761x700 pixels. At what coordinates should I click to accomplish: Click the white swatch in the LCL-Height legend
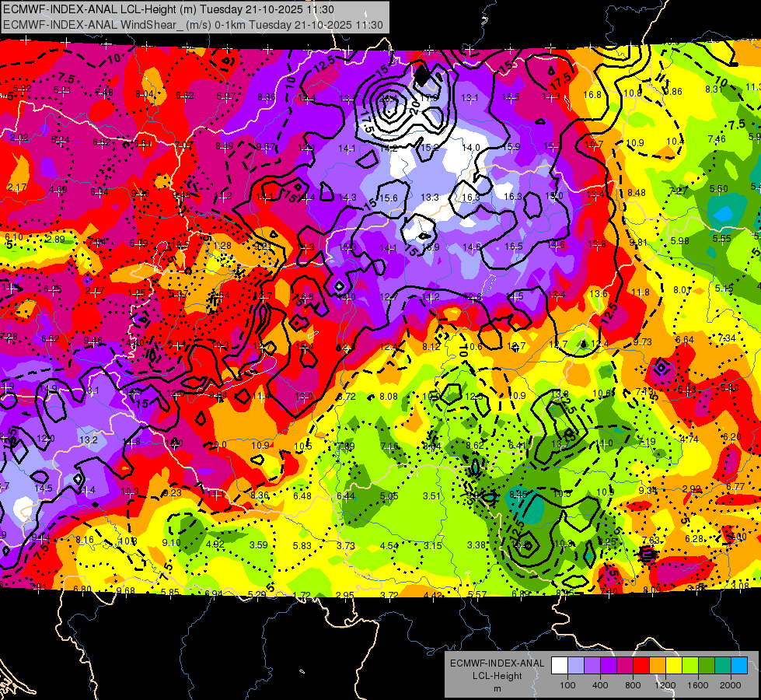(x=560, y=665)
